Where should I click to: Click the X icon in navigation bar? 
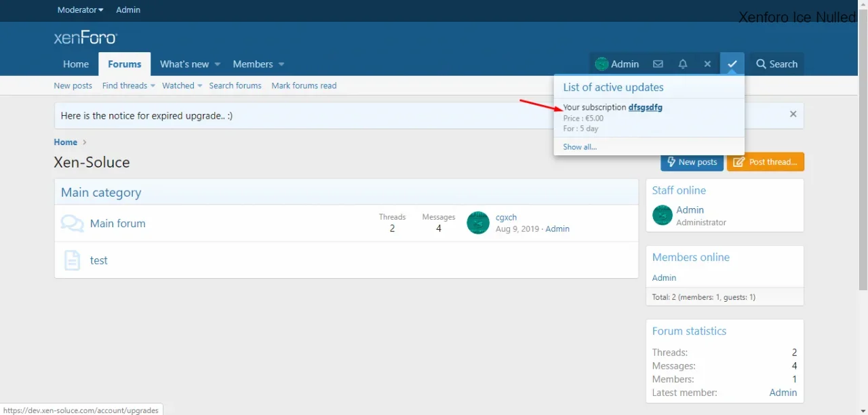[x=707, y=64]
